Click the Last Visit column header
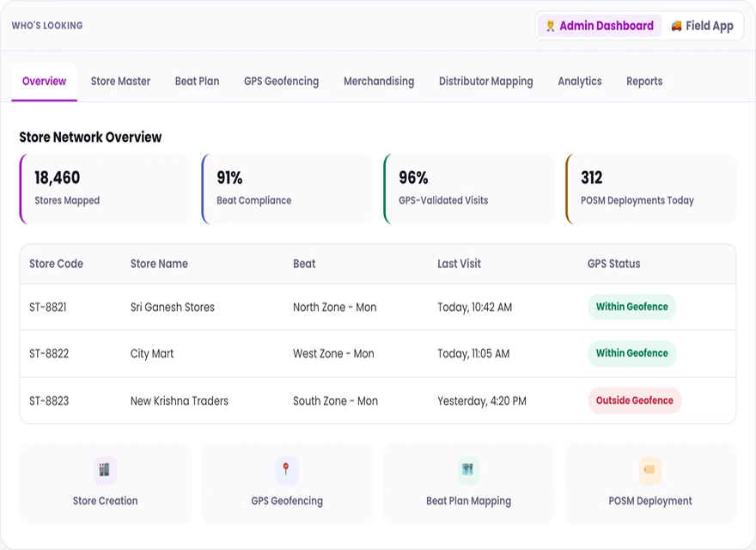Screen dimensions: 756x550 pos(459,264)
